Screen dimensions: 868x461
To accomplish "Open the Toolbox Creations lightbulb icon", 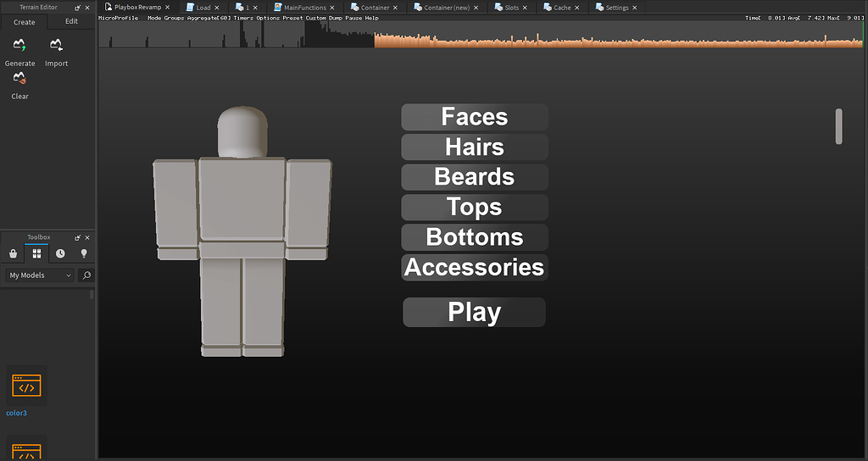I will [x=84, y=253].
